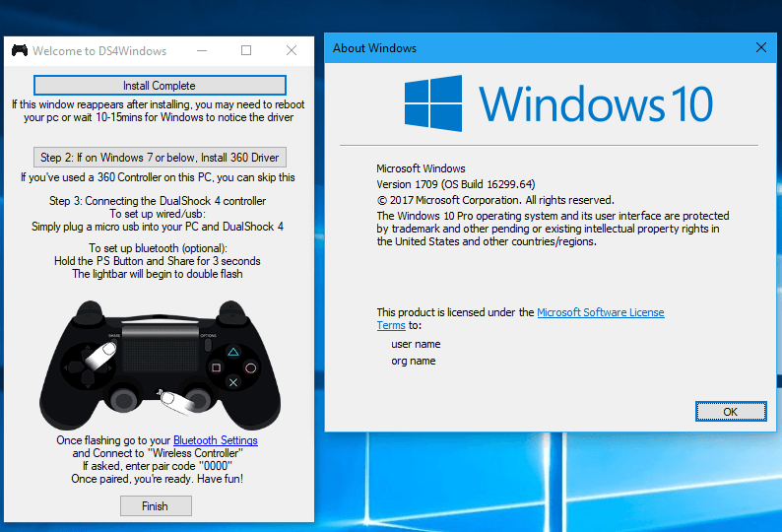Screen dimensions: 782x532
Task: Open the Microsoft Software License link
Action: tap(601, 312)
